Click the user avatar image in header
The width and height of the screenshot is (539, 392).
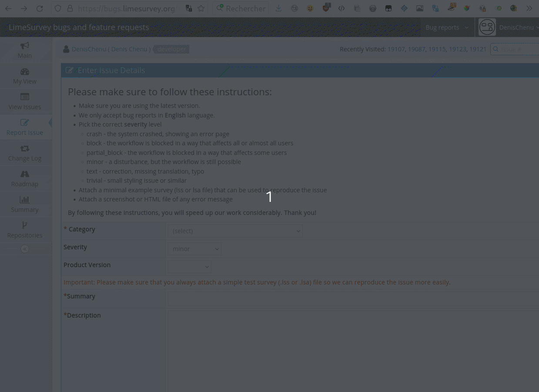point(487,27)
